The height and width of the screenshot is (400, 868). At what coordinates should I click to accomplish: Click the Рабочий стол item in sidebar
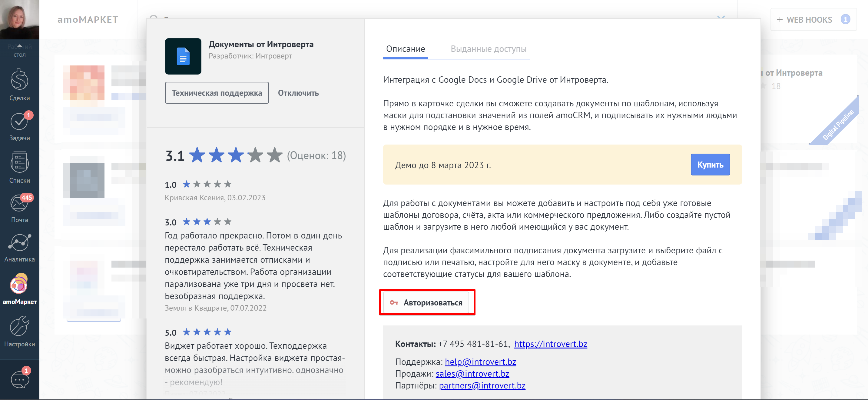coord(20,50)
